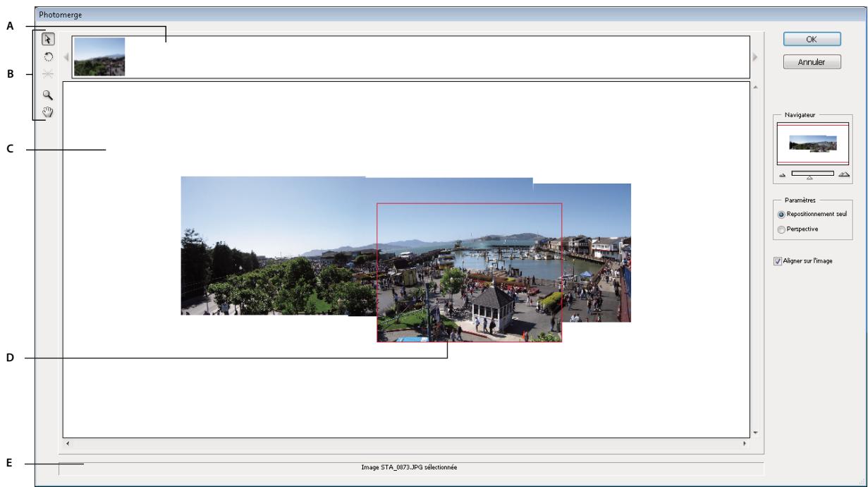Choose the Select Image arrow tool
This screenshot has height=487, width=868.
(x=48, y=40)
